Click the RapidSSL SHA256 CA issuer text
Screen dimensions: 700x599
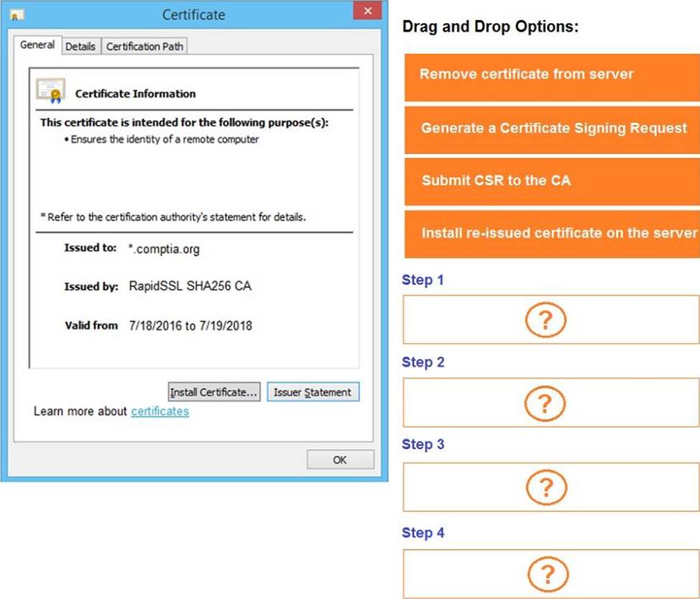tap(190, 287)
